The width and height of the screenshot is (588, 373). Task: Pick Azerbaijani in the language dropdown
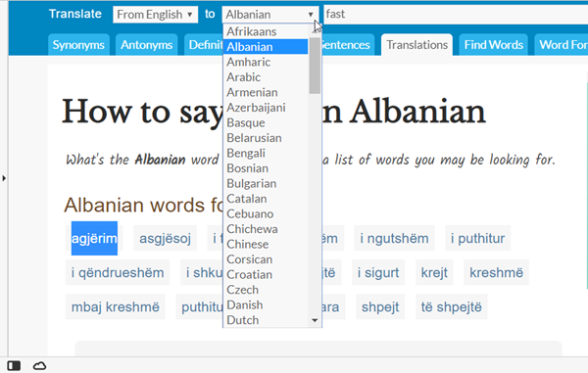coord(266,108)
